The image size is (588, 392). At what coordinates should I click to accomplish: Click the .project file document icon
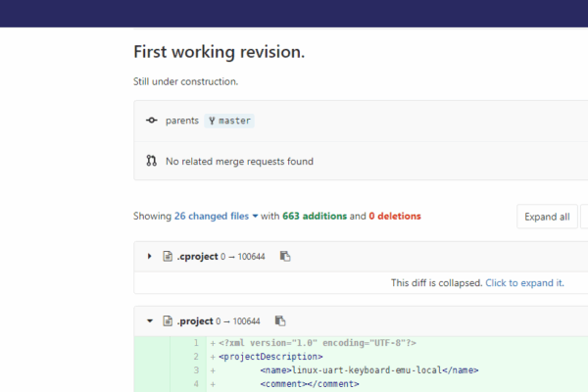tap(168, 320)
